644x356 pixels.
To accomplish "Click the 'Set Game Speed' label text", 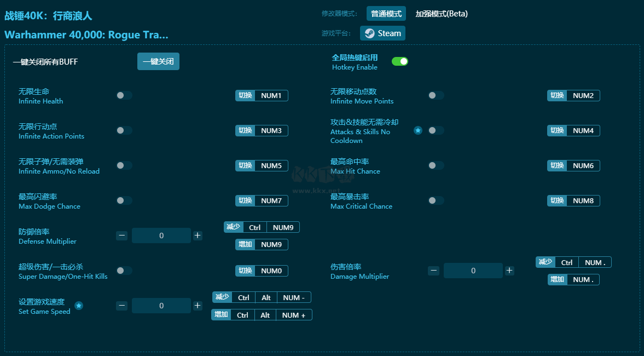I will (x=44, y=312).
